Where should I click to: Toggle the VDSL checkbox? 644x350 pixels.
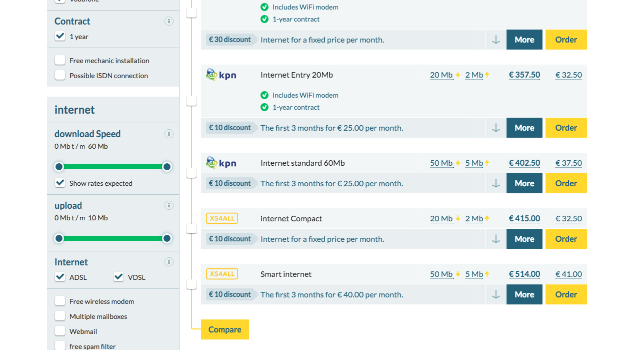coord(118,277)
